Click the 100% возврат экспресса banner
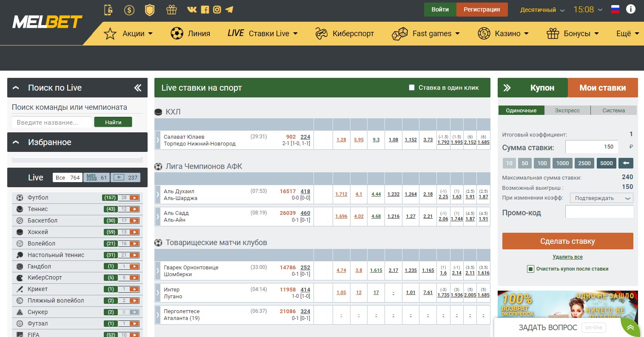Image resolution: width=644 pixels, height=337 pixels. click(567, 305)
